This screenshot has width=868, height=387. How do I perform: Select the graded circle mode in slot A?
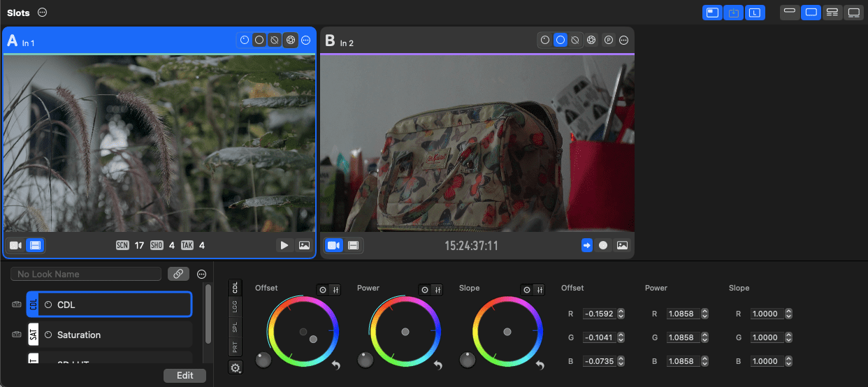[x=259, y=41]
